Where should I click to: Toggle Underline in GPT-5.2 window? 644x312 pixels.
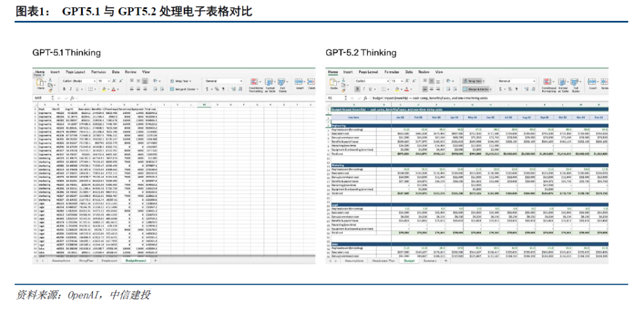pyautogui.click(x=370, y=89)
